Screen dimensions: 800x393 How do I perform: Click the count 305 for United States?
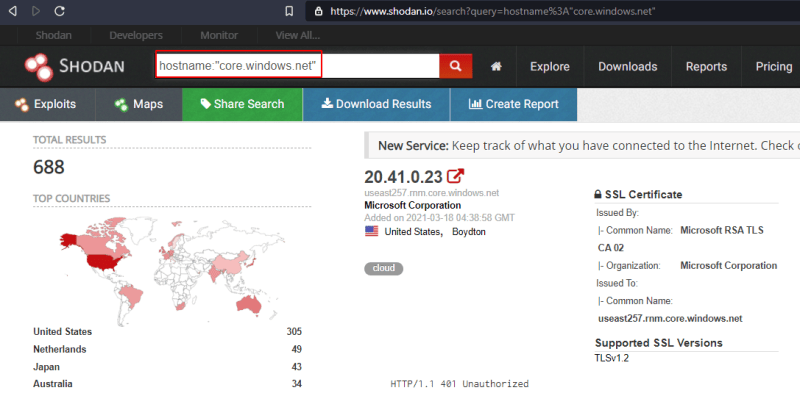294,332
